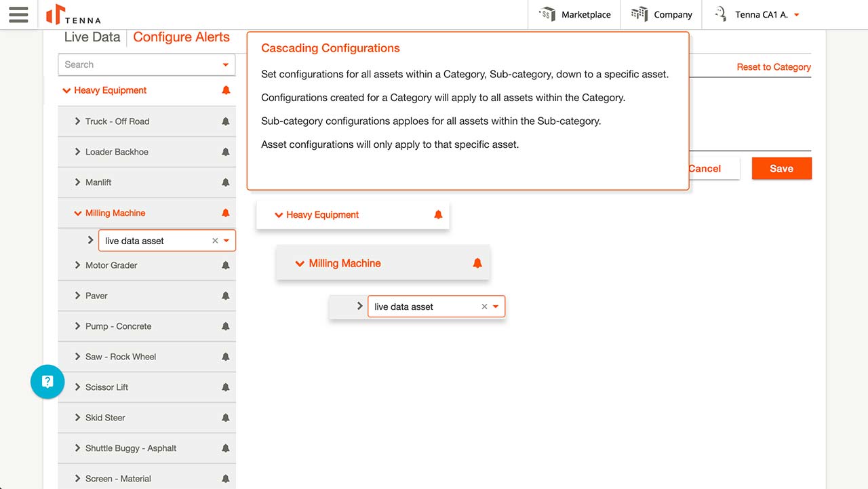The width and height of the screenshot is (868, 489).
Task: Expand the Paver sub-category
Action: click(78, 296)
